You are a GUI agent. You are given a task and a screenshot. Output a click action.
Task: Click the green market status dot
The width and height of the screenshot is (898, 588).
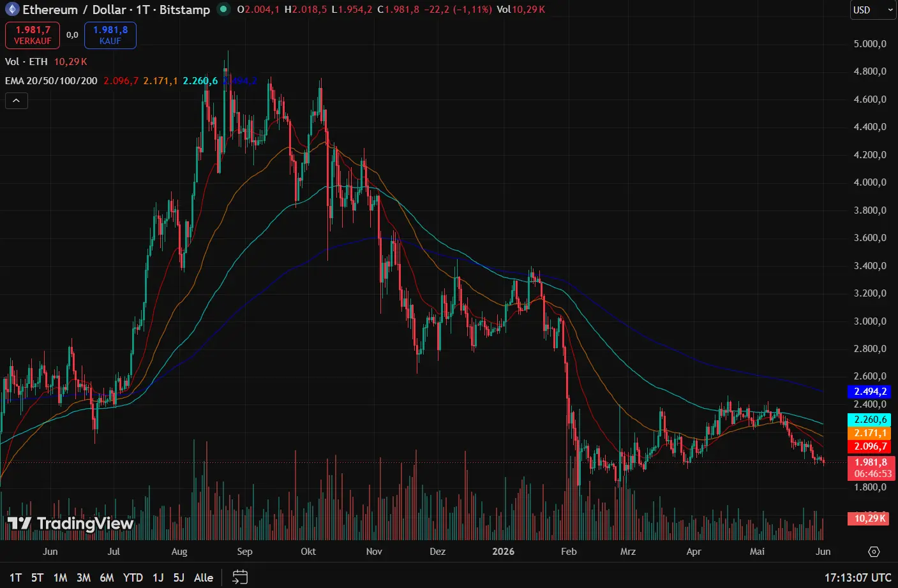click(223, 10)
